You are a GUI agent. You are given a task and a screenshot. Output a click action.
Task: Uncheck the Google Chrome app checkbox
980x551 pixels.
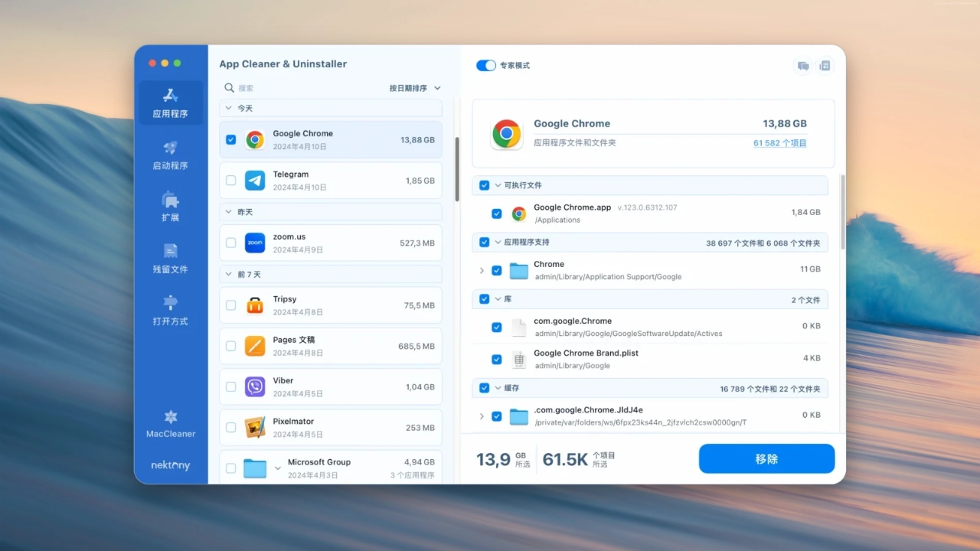tap(231, 140)
